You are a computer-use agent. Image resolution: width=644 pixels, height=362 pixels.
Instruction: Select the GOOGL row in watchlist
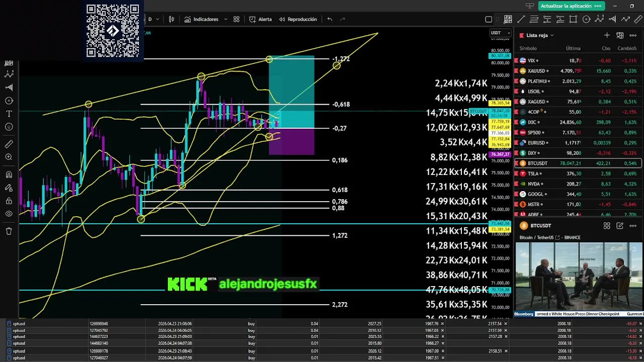point(578,194)
